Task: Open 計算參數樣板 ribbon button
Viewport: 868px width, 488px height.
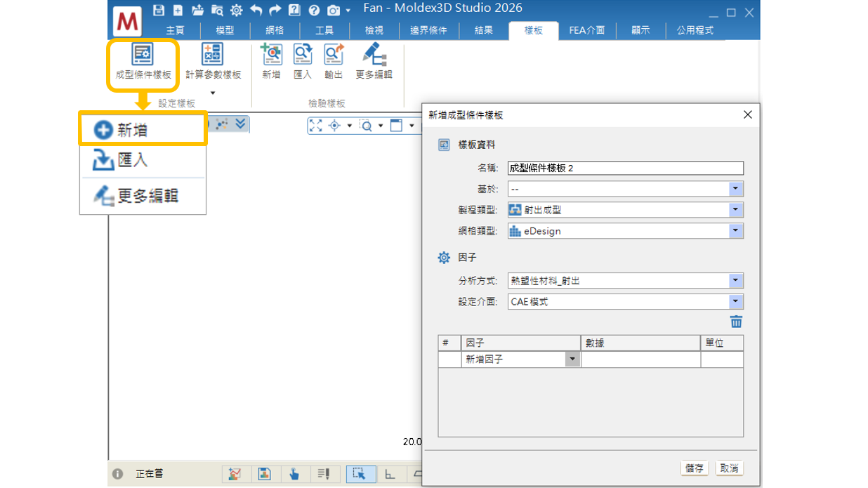Action: tap(213, 62)
